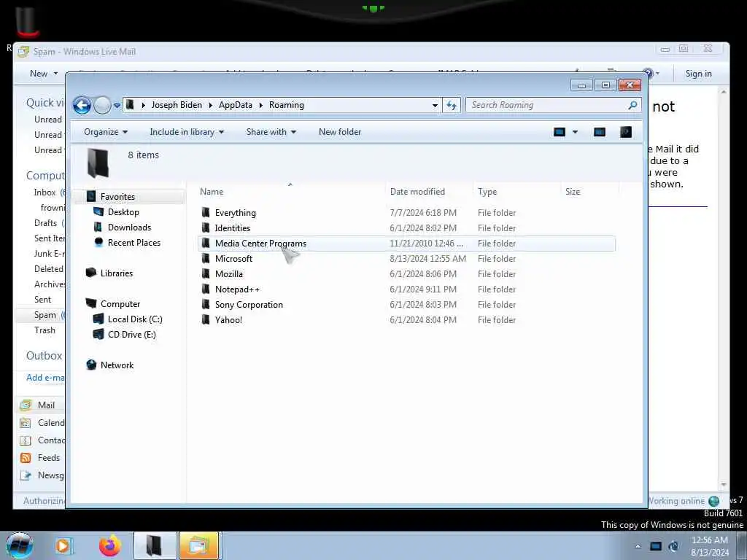Click the Calendar icon in Live Mail

click(26, 423)
